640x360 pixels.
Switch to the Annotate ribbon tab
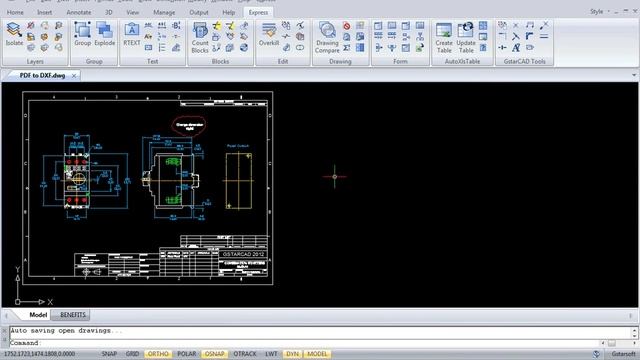pos(79,12)
